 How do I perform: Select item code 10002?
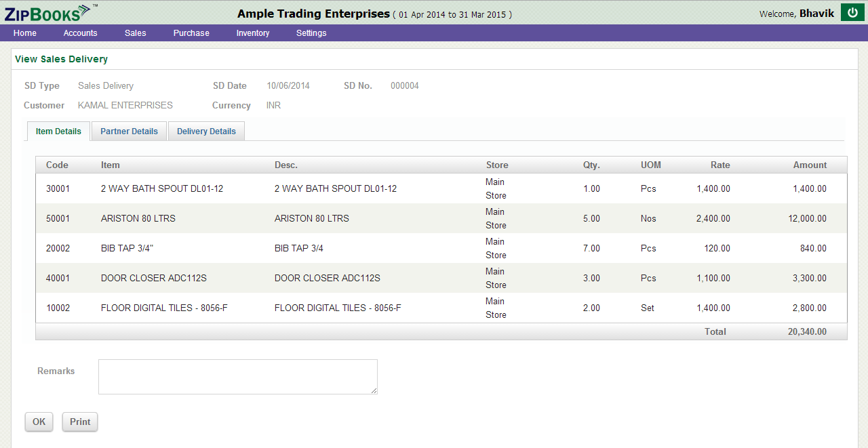coord(58,308)
